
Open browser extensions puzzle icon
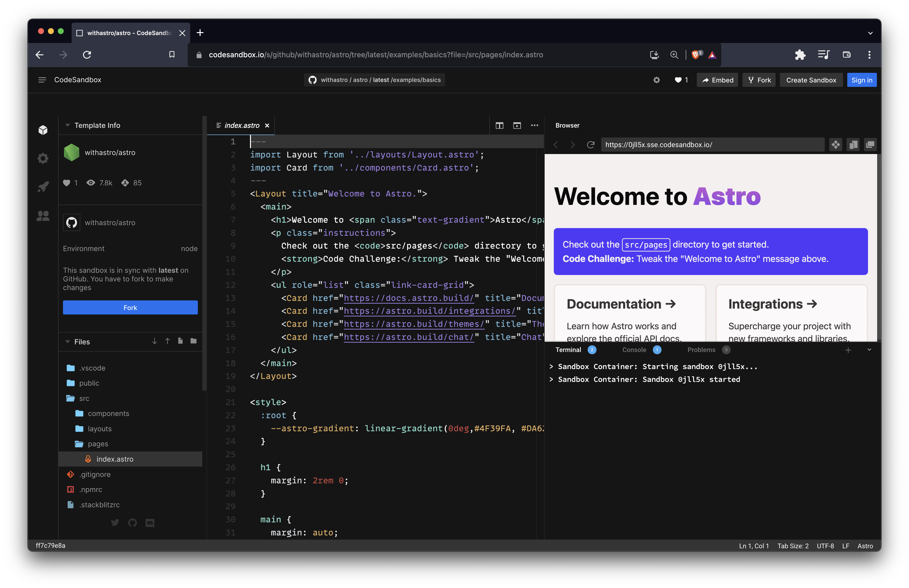pyautogui.click(x=800, y=55)
